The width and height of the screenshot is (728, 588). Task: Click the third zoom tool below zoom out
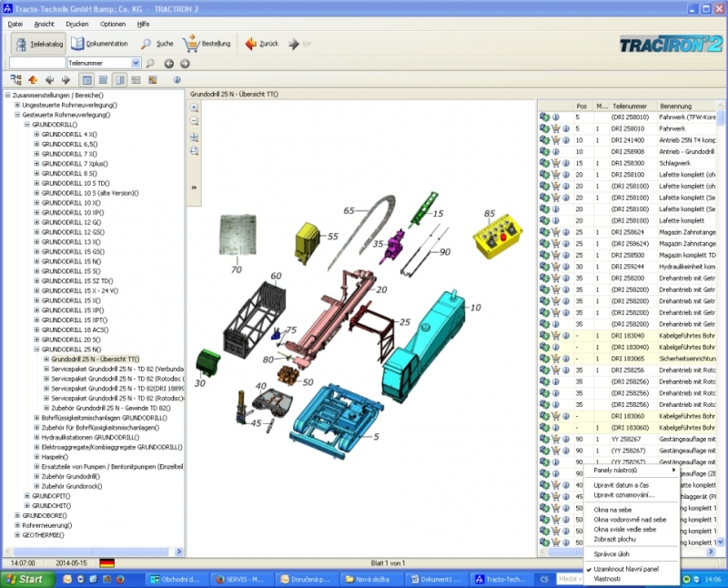click(194, 137)
